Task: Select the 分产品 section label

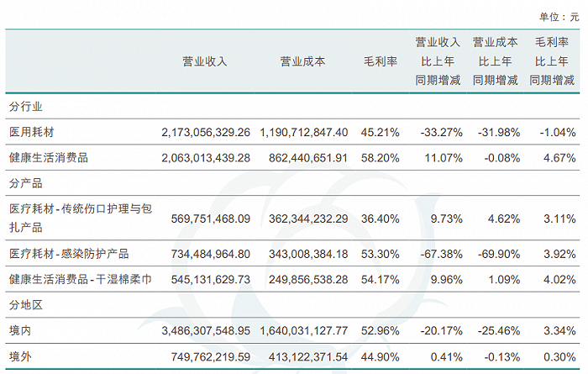Action: pyautogui.click(x=26, y=182)
